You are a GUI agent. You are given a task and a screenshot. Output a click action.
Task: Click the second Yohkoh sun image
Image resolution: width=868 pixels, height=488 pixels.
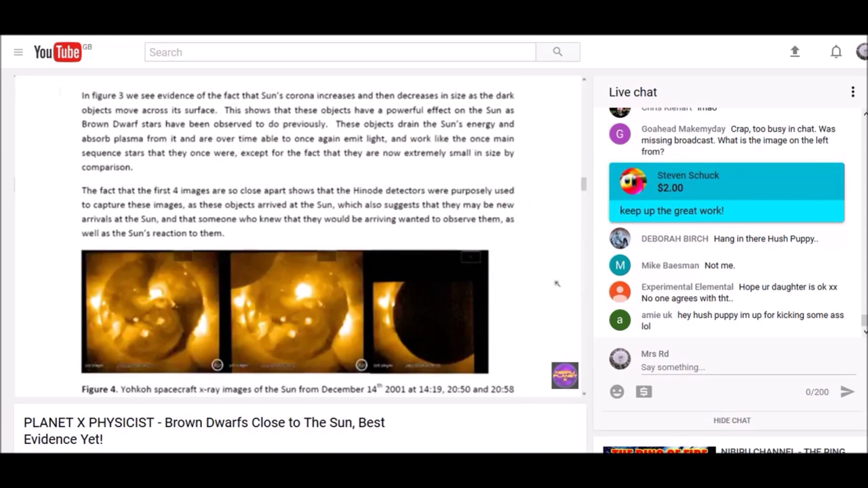pyautogui.click(x=296, y=311)
